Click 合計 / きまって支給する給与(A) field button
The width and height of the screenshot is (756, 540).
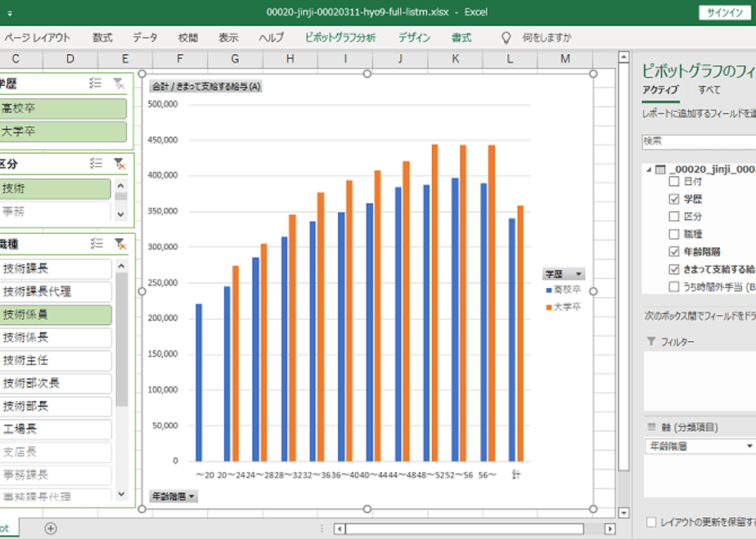click(x=206, y=86)
